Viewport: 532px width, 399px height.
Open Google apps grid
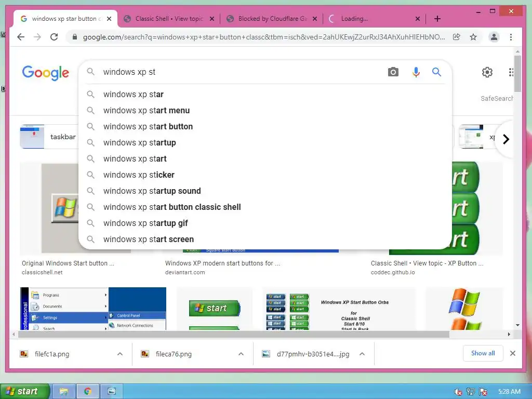(511, 72)
